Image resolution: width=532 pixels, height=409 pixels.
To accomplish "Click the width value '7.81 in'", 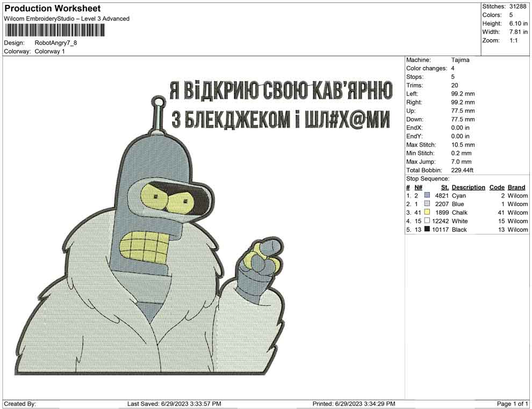I will point(518,32).
